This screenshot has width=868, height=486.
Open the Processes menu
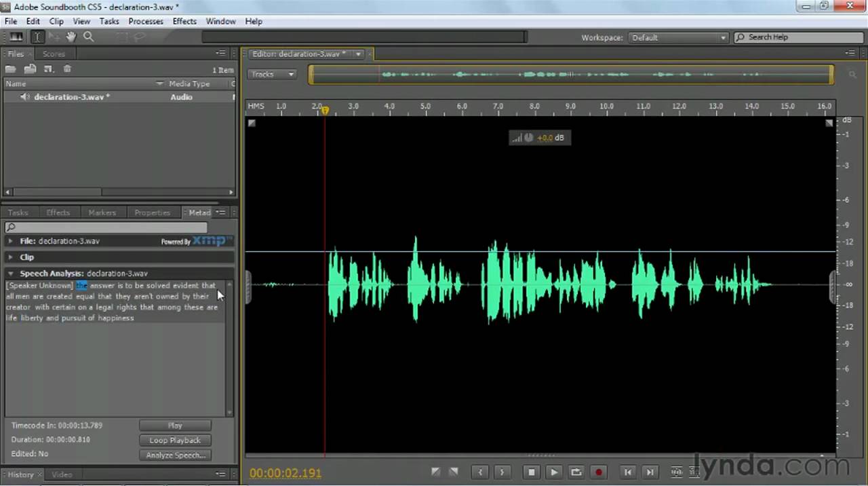[146, 21]
